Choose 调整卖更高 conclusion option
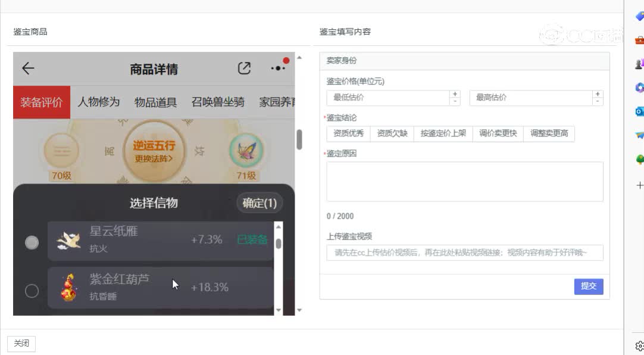The height and width of the screenshot is (355, 644). coord(549,133)
